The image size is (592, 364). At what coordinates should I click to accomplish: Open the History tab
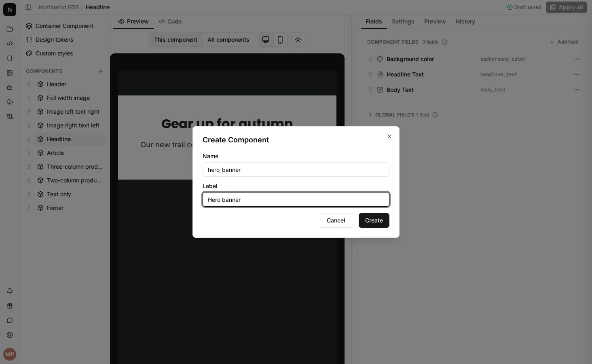pyautogui.click(x=465, y=21)
